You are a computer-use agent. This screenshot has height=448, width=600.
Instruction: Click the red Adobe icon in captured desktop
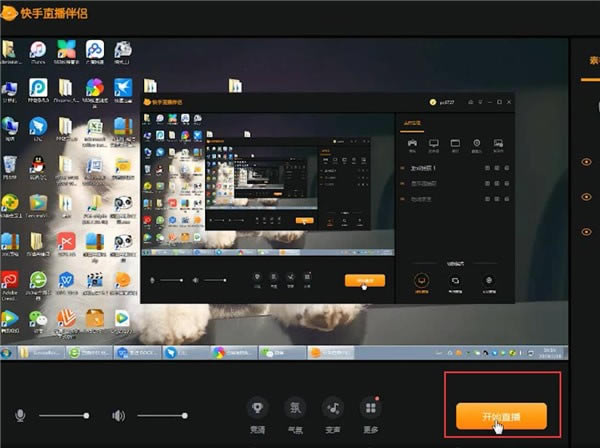pos(10,277)
